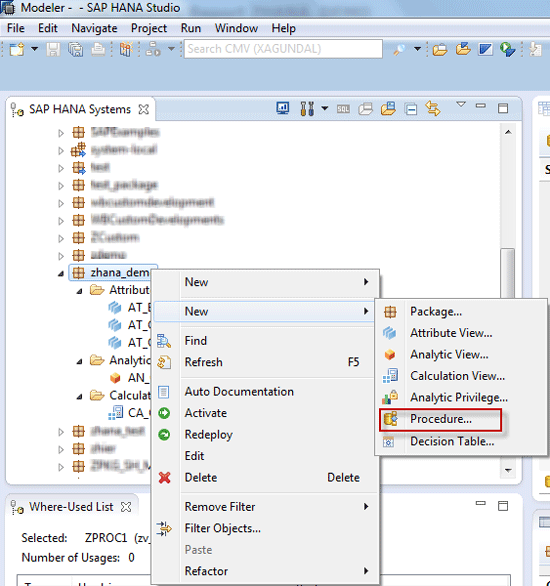Focus the Search CMV (XAGUNDAL) field
550x586 pixels.
pyautogui.click(x=283, y=49)
